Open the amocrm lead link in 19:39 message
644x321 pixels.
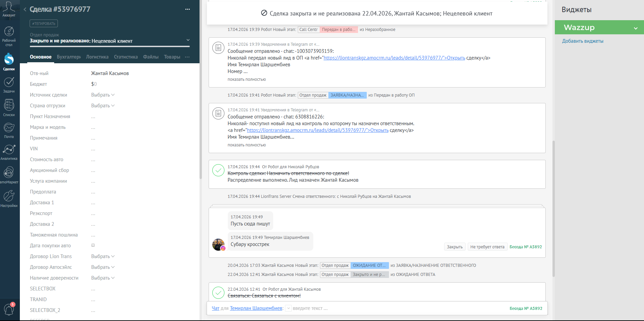[394, 58]
